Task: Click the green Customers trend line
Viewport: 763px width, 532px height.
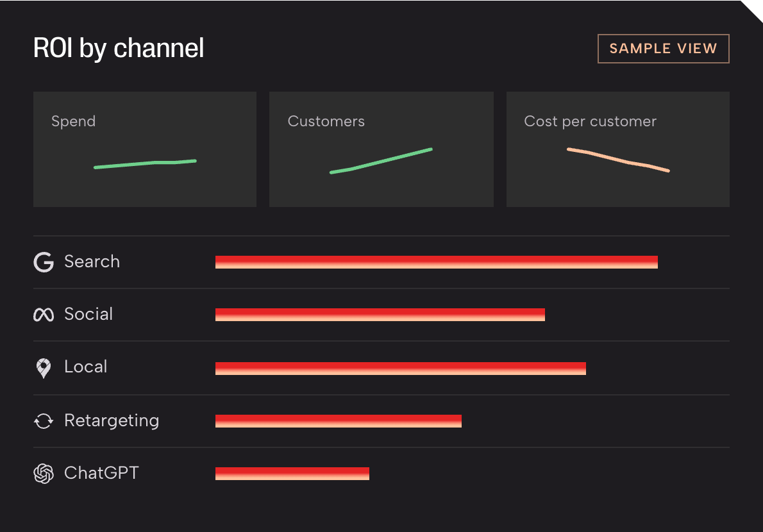Action: (x=381, y=160)
